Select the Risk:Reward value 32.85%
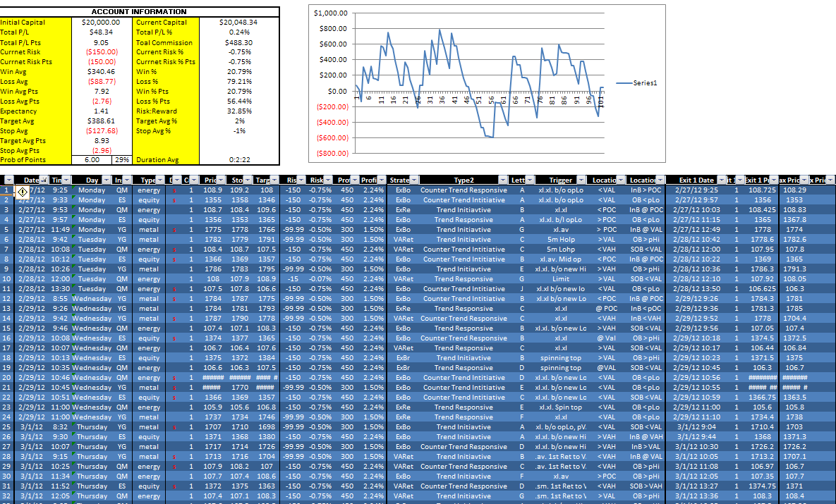 tap(238, 111)
